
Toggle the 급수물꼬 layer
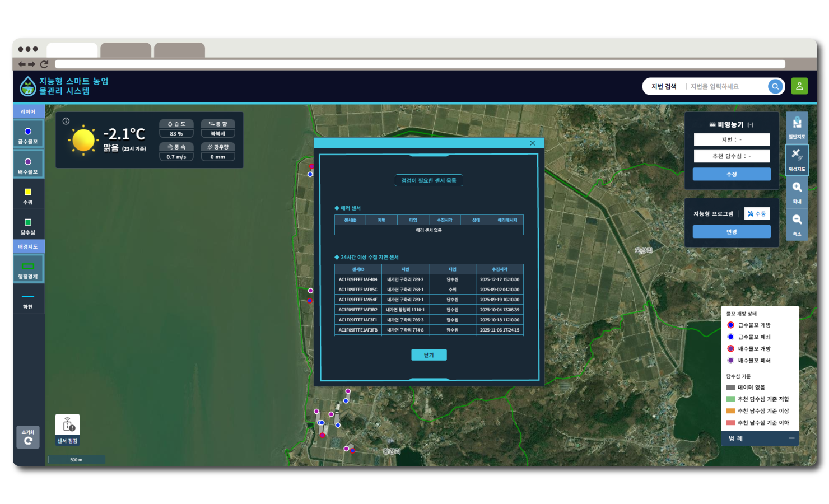[x=28, y=135]
